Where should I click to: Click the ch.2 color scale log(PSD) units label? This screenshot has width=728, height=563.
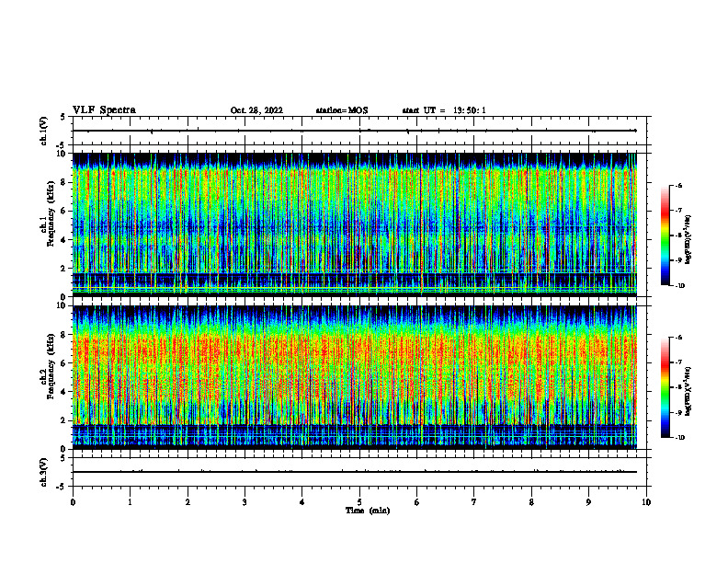click(x=688, y=392)
